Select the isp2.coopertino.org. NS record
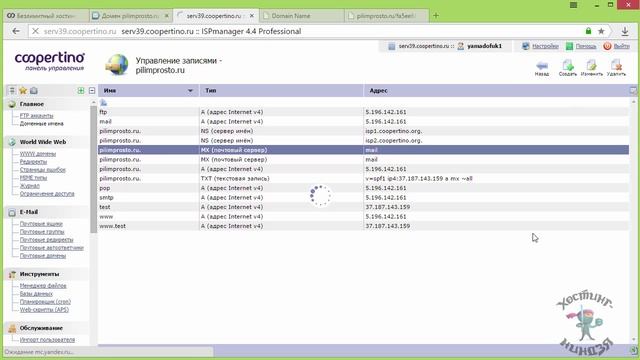The image size is (640, 360). click(363, 140)
